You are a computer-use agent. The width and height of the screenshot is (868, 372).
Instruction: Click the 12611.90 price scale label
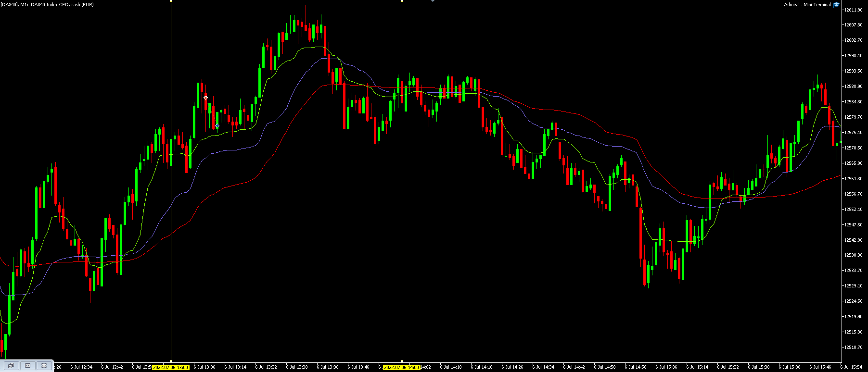[x=853, y=10]
